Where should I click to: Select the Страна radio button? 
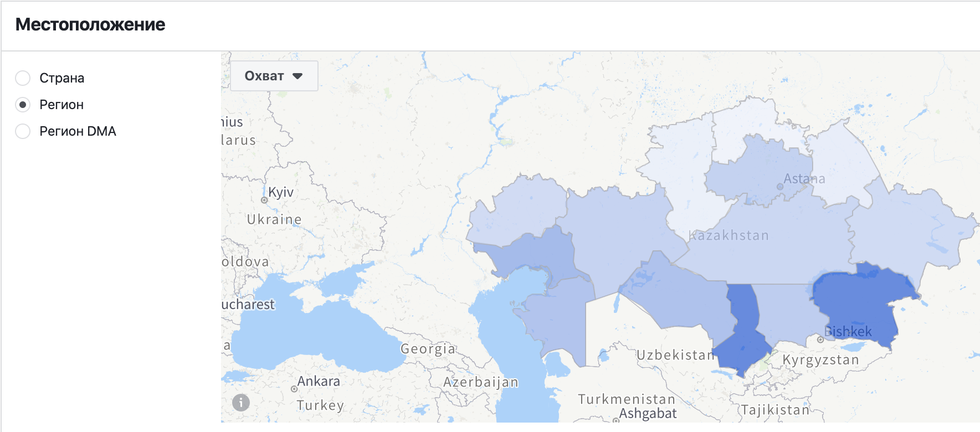pos(23,78)
